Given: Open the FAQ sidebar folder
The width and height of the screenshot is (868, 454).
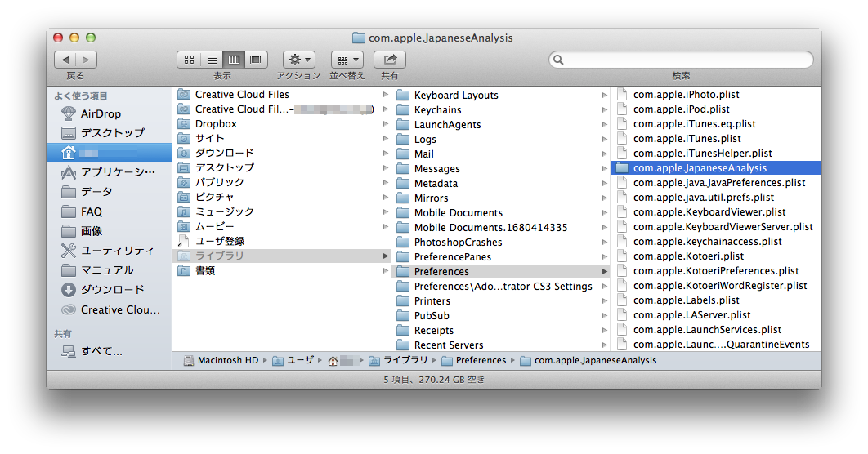Looking at the screenshot, I should (109, 211).
